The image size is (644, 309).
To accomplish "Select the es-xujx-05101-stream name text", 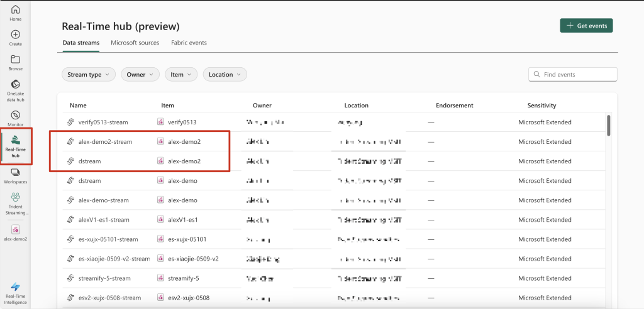I will [108, 239].
